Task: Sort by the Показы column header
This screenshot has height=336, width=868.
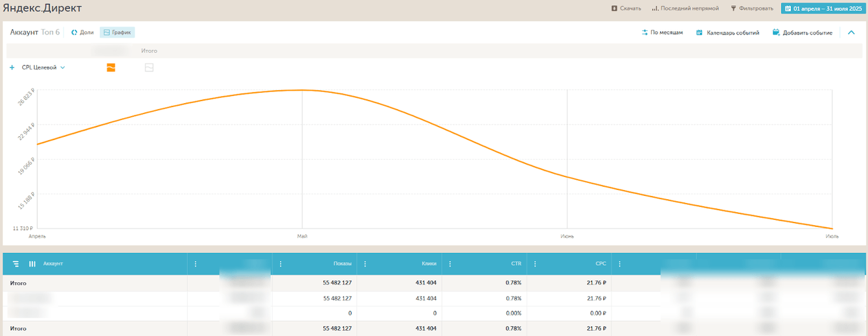Action: coord(343,264)
